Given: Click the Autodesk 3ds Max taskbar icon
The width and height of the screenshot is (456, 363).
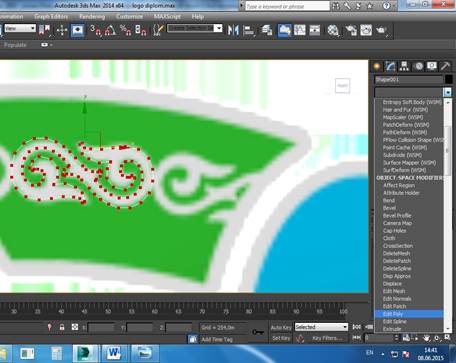Looking at the screenshot, I should click(x=85, y=354).
